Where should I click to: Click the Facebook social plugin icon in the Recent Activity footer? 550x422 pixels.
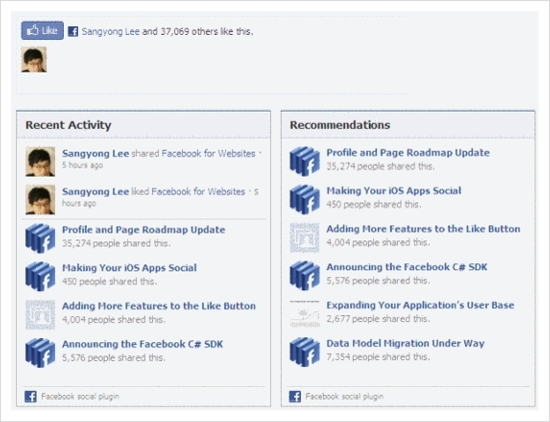click(31, 396)
